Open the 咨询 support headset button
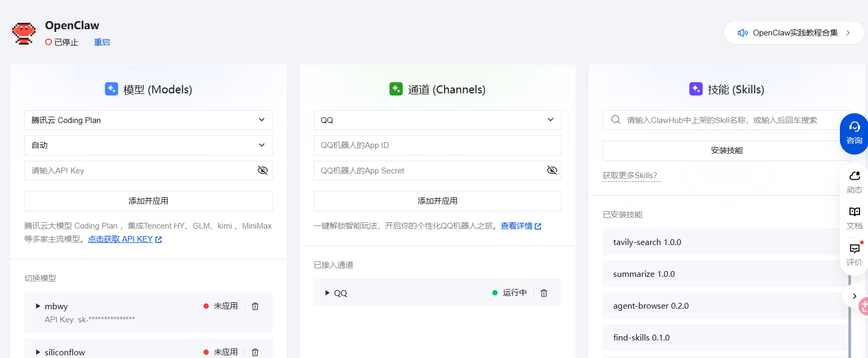 tap(854, 134)
